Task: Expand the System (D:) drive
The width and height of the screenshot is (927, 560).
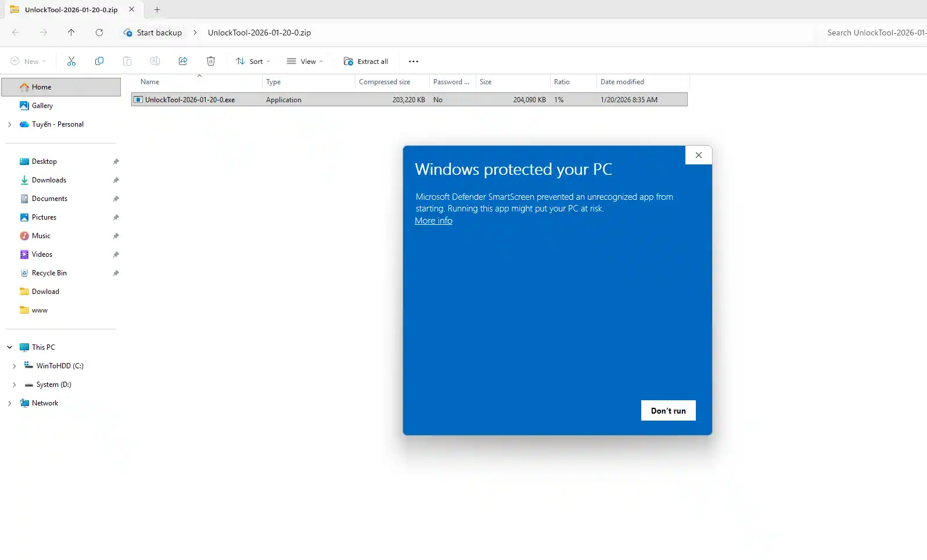Action: pyautogui.click(x=14, y=385)
